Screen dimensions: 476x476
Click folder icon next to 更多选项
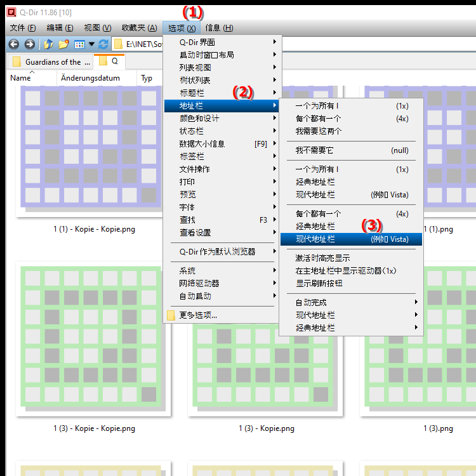tap(171, 315)
